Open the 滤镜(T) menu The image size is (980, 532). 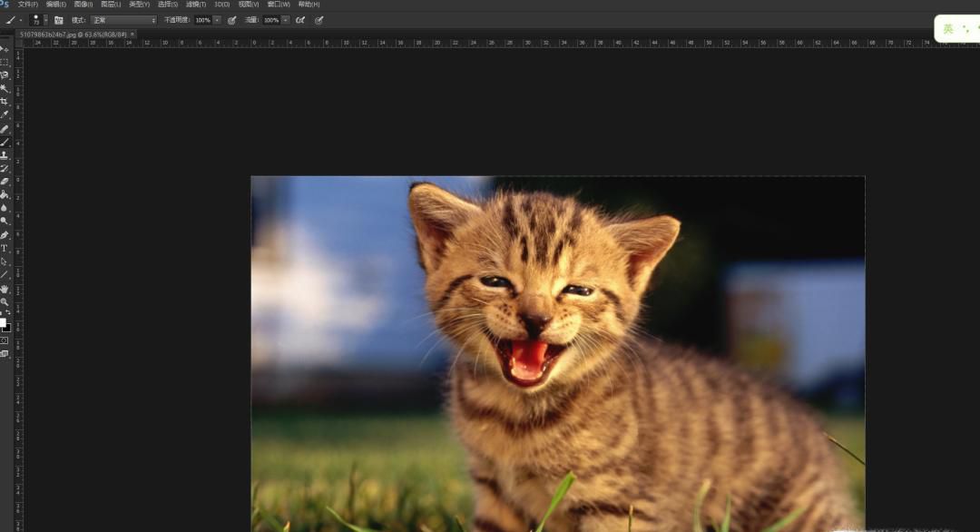click(x=196, y=5)
